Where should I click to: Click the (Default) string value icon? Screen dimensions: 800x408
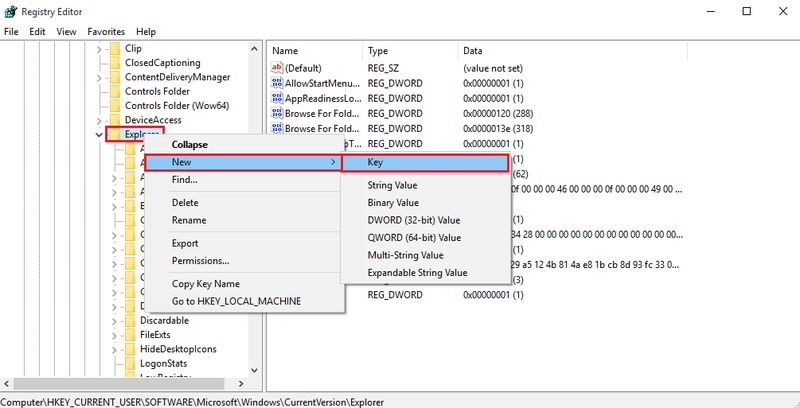click(x=277, y=68)
